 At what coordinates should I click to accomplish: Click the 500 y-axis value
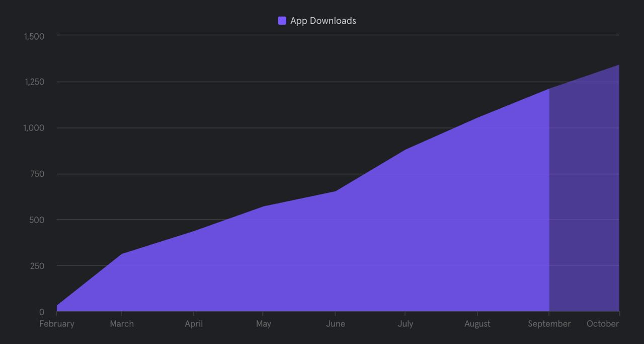click(x=37, y=220)
